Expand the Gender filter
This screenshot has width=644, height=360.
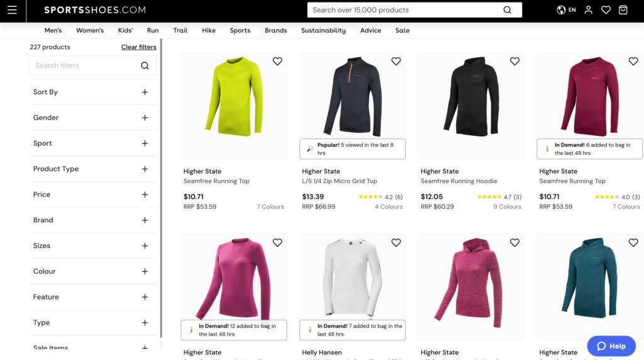(x=93, y=118)
